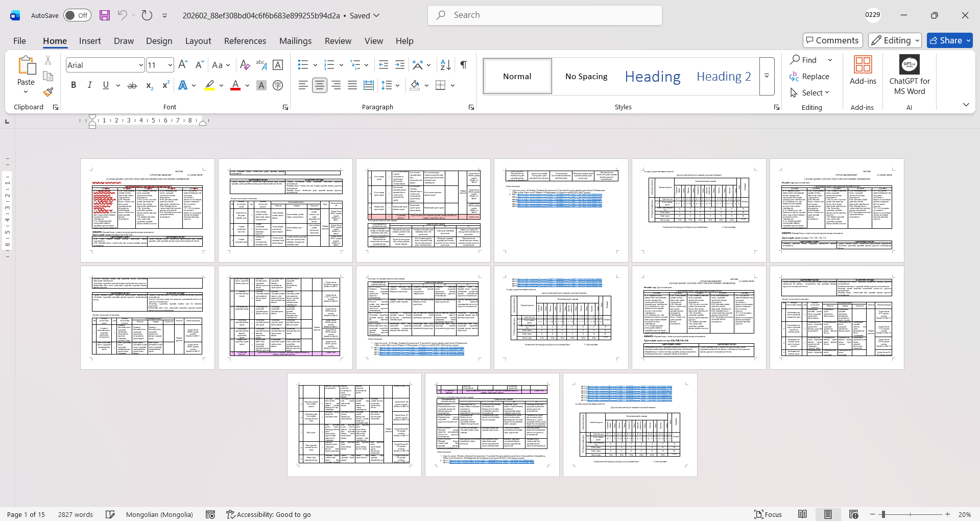Click the Sort paragraph icon

[445, 65]
